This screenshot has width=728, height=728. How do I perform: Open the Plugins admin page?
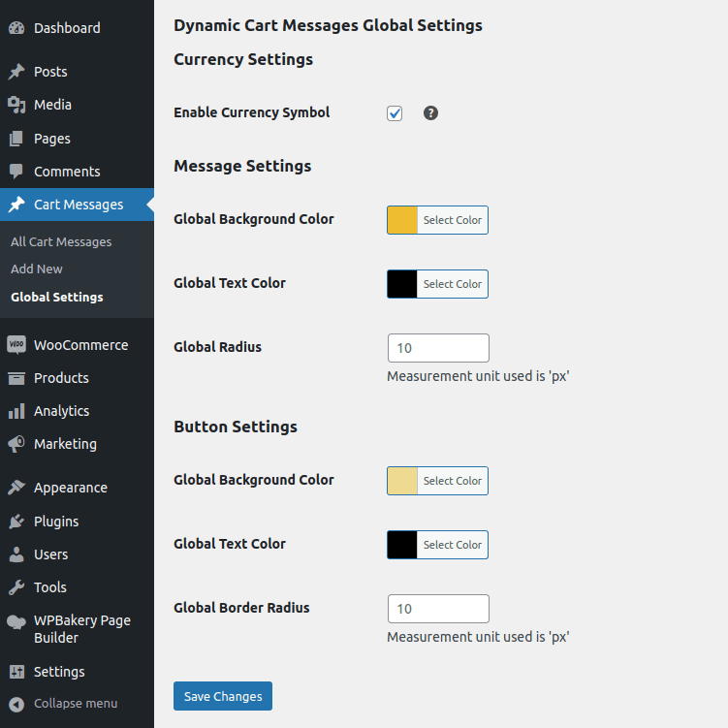[56, 522]
